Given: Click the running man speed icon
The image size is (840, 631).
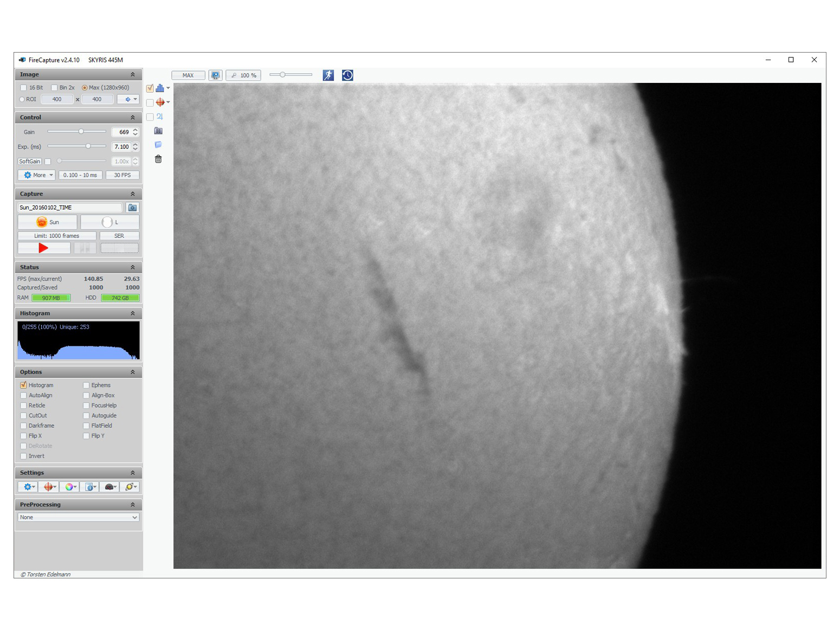Looking at the screenshot, I should [x=328, y=75].
